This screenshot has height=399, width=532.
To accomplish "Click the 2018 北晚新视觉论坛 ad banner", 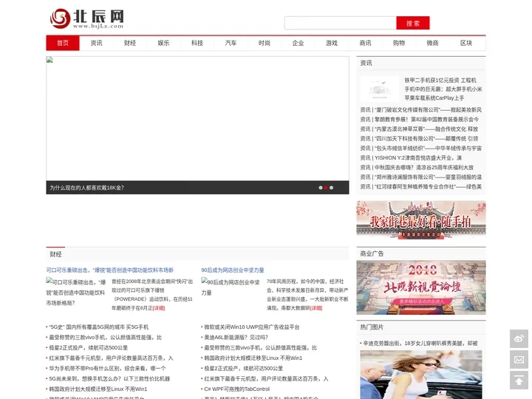I will [420, 287].
